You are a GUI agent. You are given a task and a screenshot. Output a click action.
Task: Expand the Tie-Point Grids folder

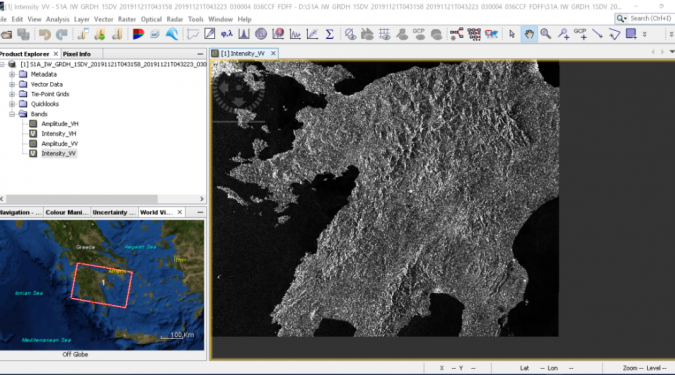click(x=12, y=94)
